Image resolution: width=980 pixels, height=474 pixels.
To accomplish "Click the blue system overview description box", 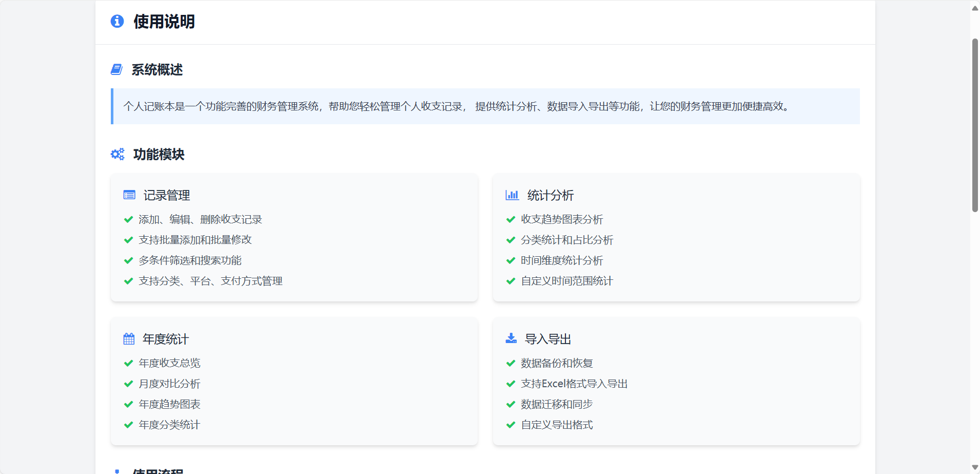I will [485, 106].
